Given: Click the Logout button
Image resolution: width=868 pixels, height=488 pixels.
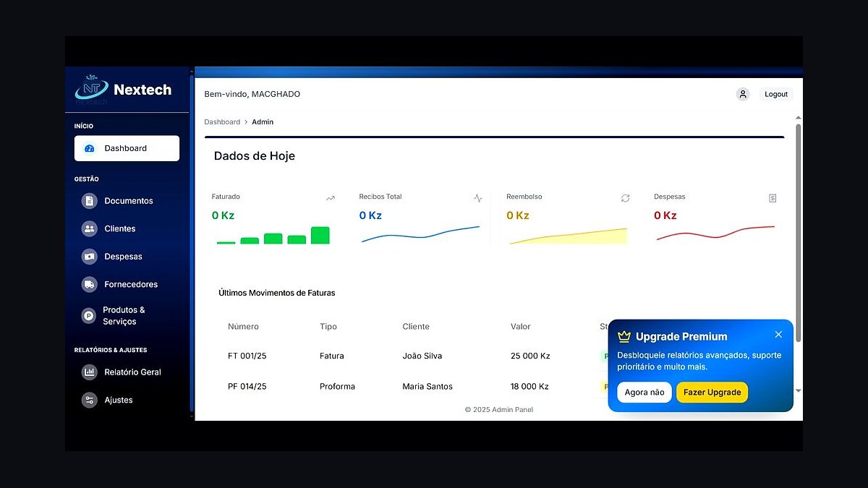Looking at the screenshot, I should pos(776,94).
